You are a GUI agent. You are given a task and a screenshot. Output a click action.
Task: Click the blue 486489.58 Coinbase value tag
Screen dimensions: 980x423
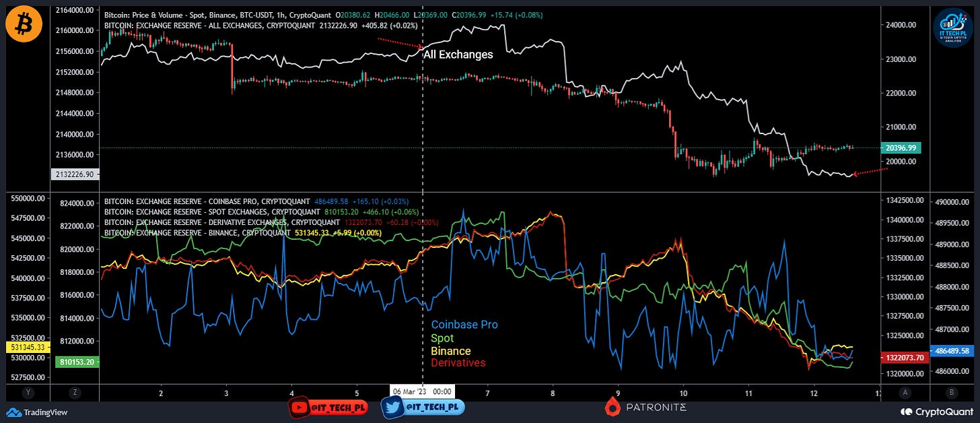[952, 351]
